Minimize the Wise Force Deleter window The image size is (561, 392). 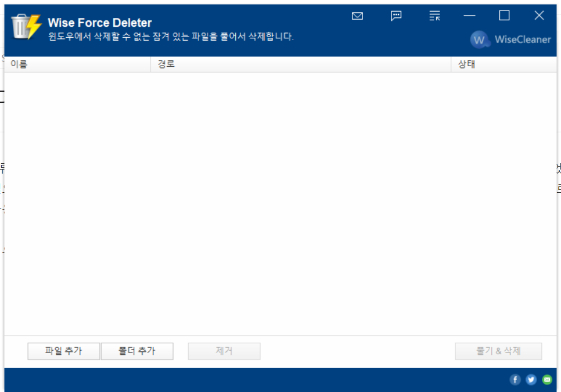[x=469, y=16]
